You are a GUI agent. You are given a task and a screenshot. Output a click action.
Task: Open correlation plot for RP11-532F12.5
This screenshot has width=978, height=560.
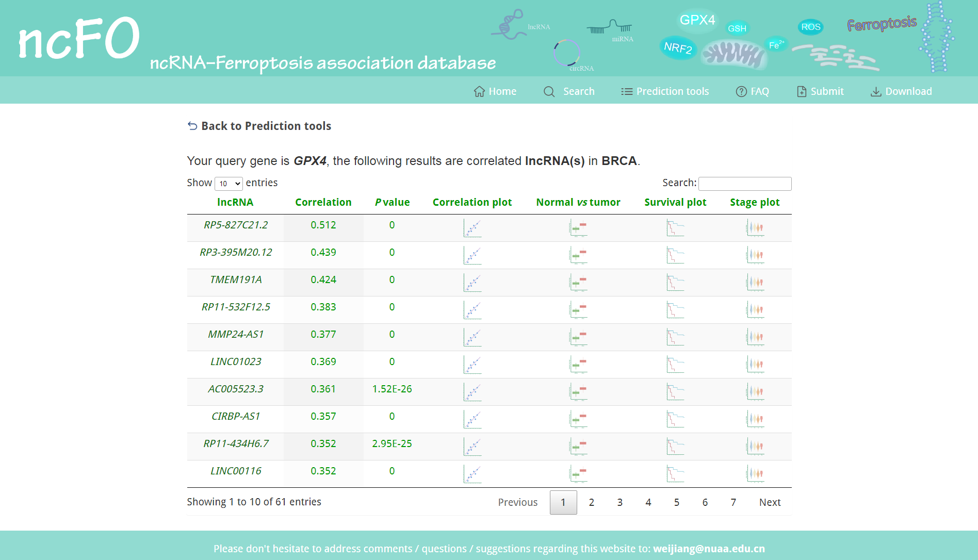tap(472, 310)
